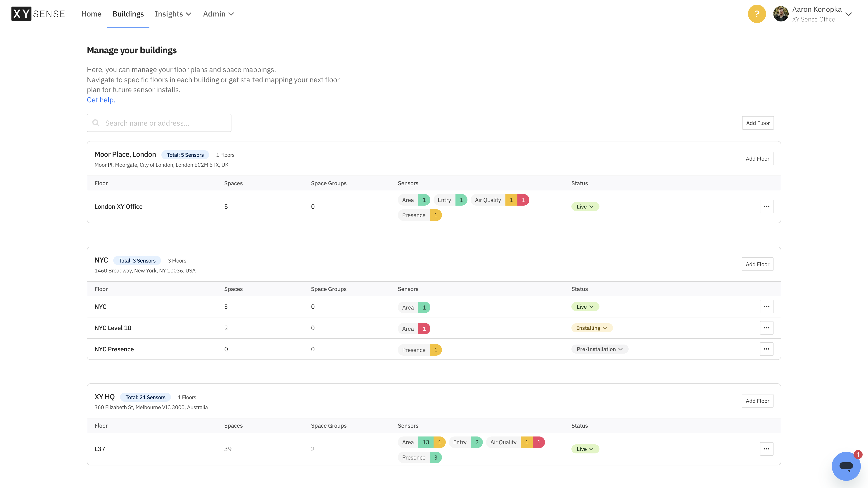The width and height of the screenshot is (868, 488).
Task: Expand the user account chevron next to Aaron Konopka
Action: click(849, 14)
